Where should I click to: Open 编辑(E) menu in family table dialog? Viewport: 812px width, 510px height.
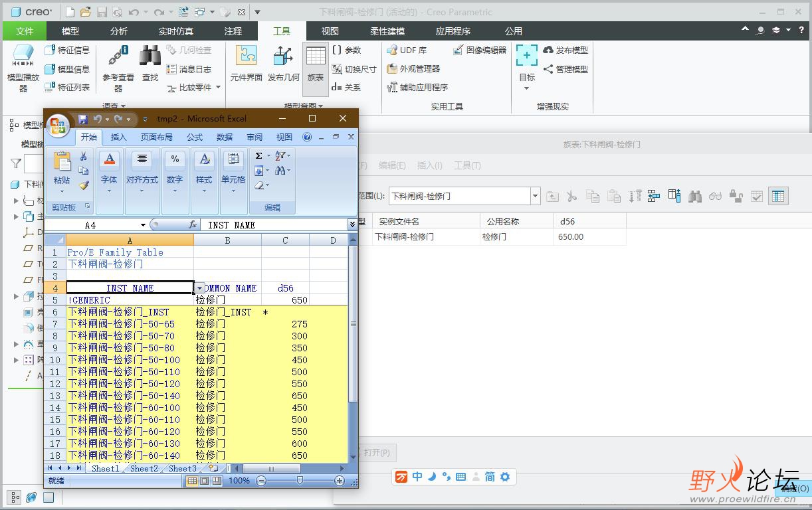[x=392, y=165]
